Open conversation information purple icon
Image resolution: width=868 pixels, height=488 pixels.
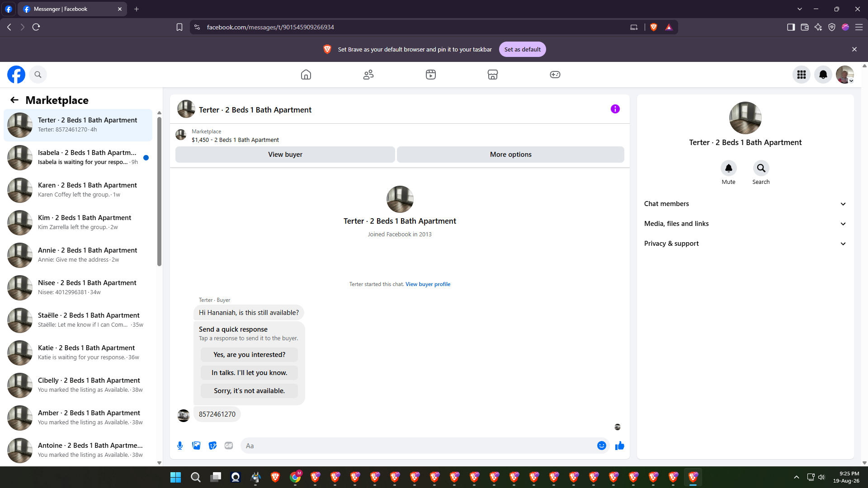pyautogui.click(x=615, y=109)
